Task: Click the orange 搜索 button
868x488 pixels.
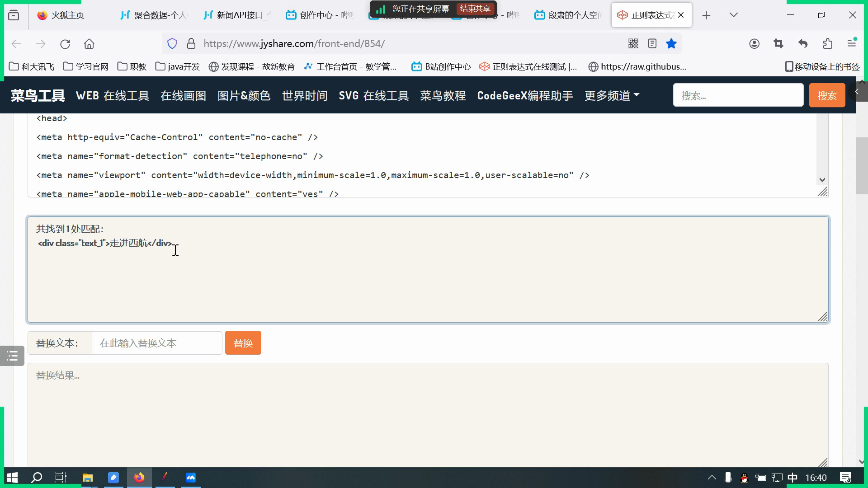Action: 827,95
